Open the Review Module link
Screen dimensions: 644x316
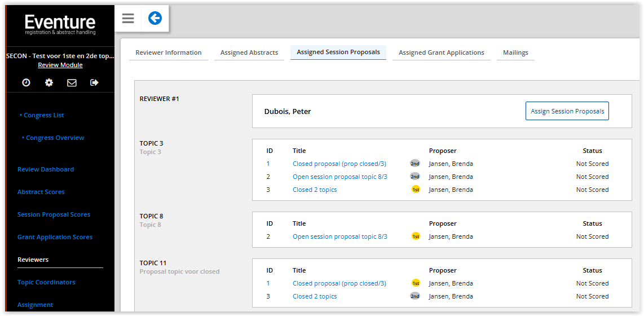pos(60,65)
